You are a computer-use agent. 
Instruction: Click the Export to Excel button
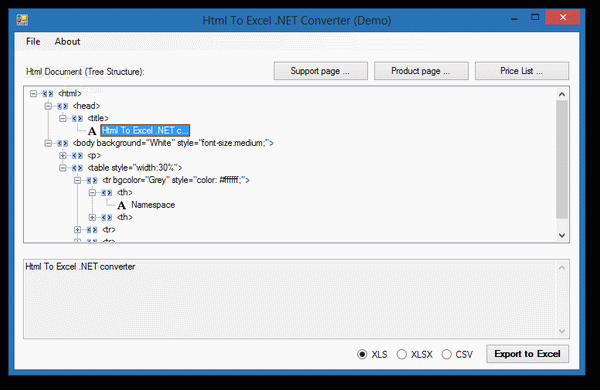click(527, 354)
